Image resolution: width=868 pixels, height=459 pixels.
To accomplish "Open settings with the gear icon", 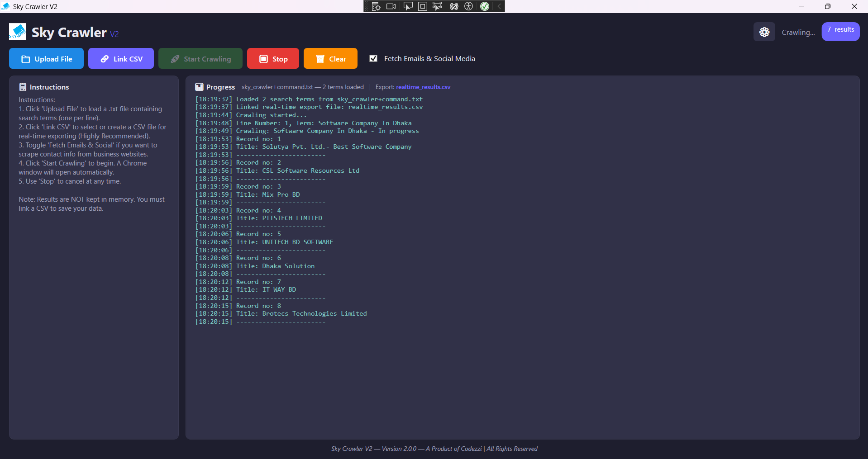I will pyautogui.click(x=764, y=32).
